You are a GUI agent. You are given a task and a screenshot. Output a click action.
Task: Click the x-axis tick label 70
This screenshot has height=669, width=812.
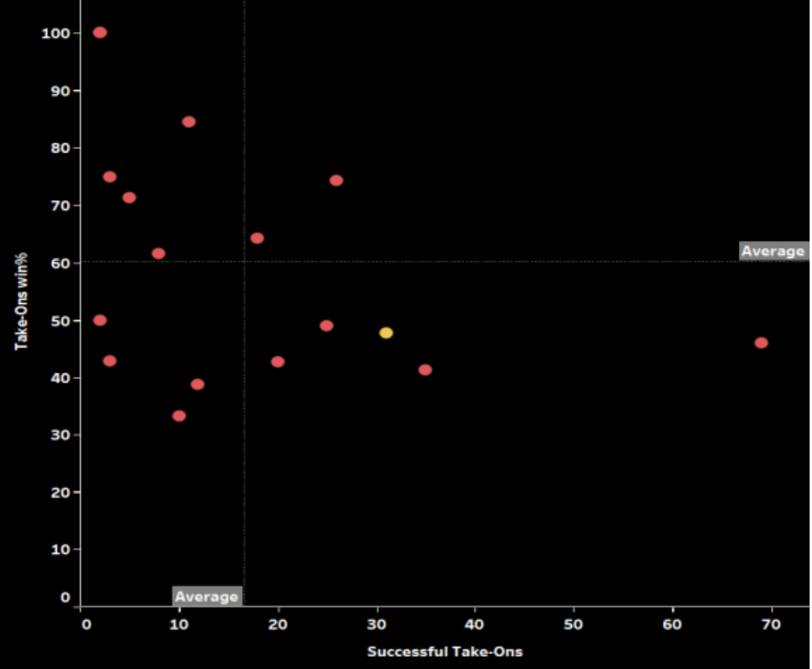[x=771, y=625]
